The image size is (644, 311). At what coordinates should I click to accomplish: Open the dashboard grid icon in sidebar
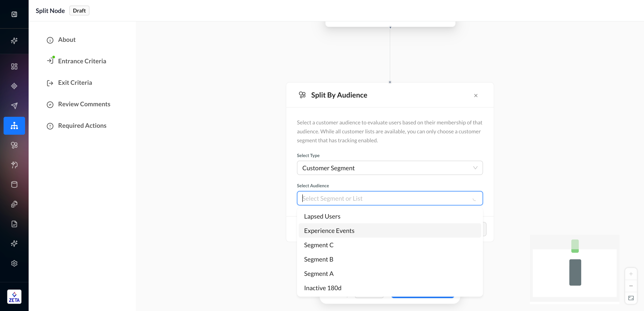click(x=14, y=66)
